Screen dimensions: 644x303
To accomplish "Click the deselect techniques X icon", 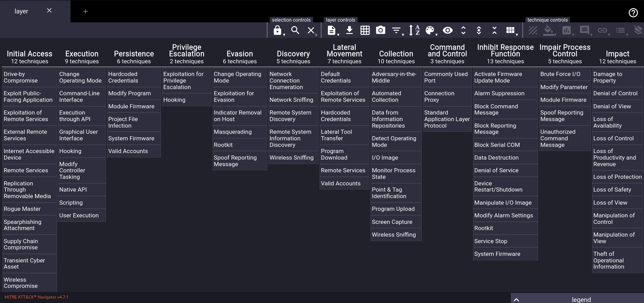I will tap(311, 30).
